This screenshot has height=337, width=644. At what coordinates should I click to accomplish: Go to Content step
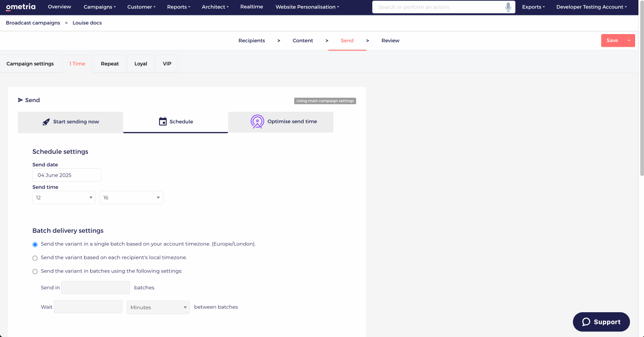(x=303, y=41)
